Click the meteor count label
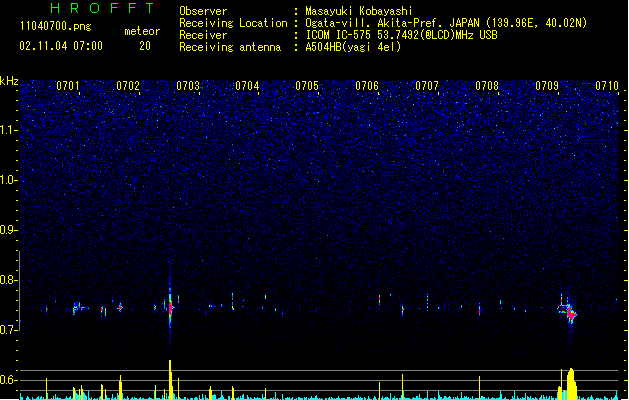The height and width of the screenshot is (400, 629). pyautogui.click(x=142, y=31)
